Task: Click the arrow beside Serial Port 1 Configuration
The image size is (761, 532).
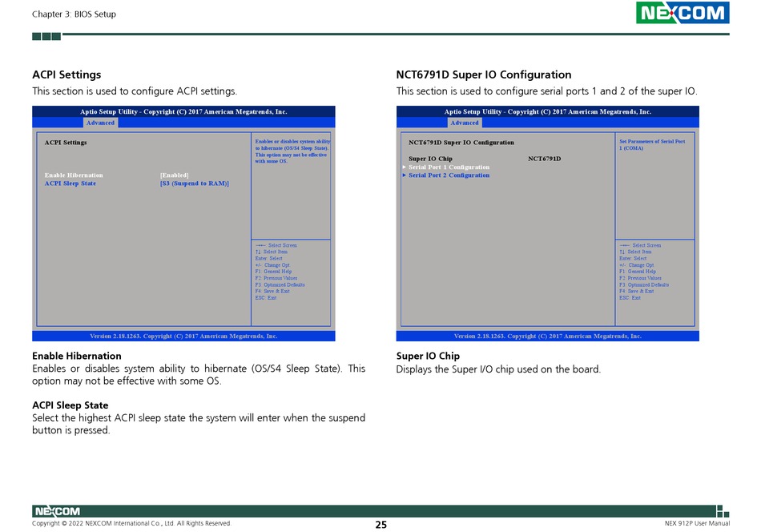Action: point(405,167)
